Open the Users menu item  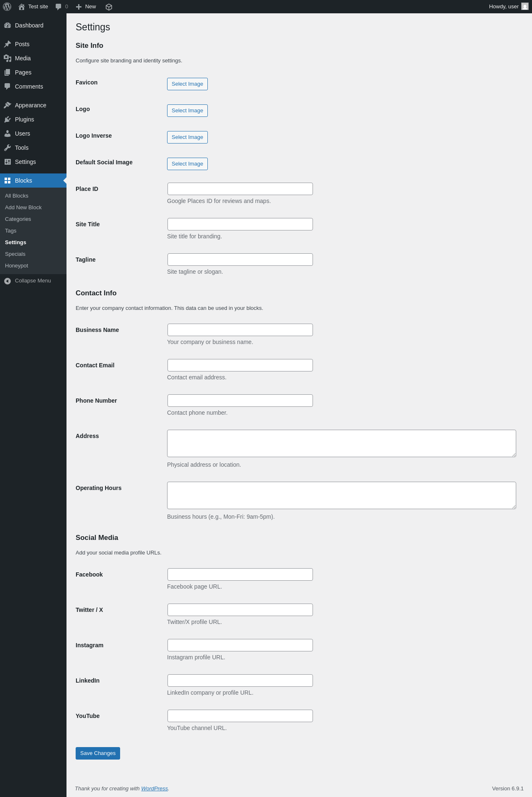click(x=33, y=134)
